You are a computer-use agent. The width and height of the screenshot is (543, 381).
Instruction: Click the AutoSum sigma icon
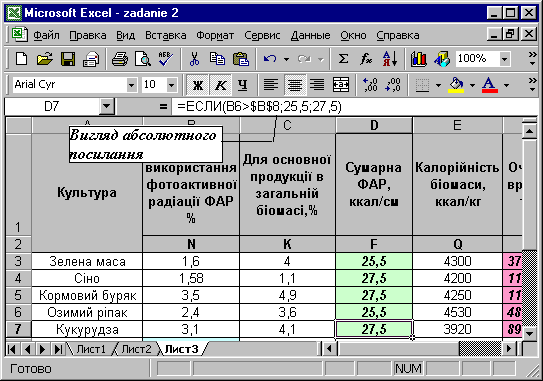pyautogui.click(x=343, y=59)
